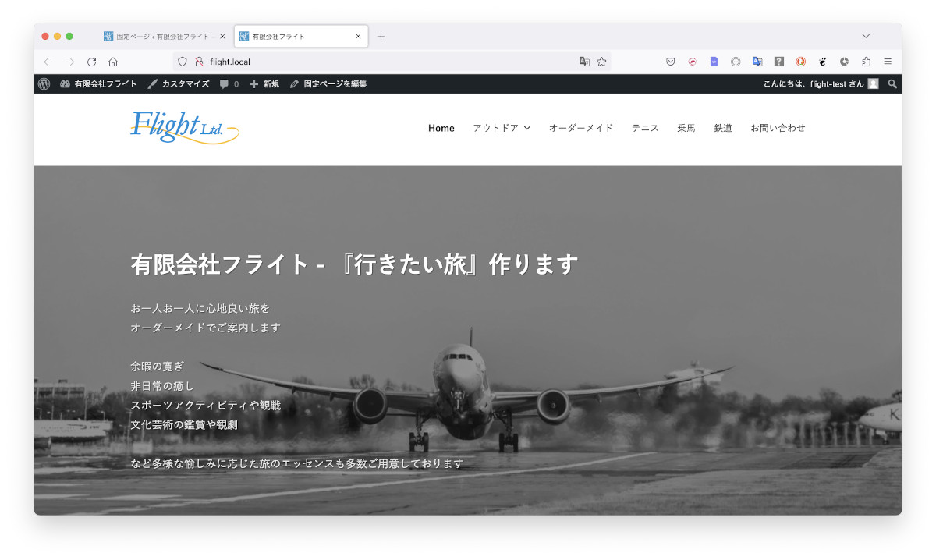Open the grey headphones-style extension icon
The width and height of the screenshot is (936, 560).
pyautogui.click(x=736, y=62)
